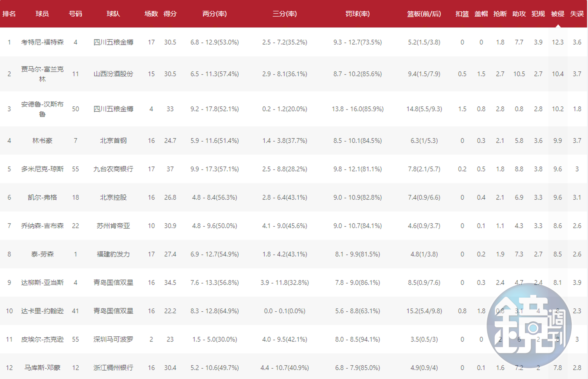Select team 九台农商银行

(x=113, y=169)
